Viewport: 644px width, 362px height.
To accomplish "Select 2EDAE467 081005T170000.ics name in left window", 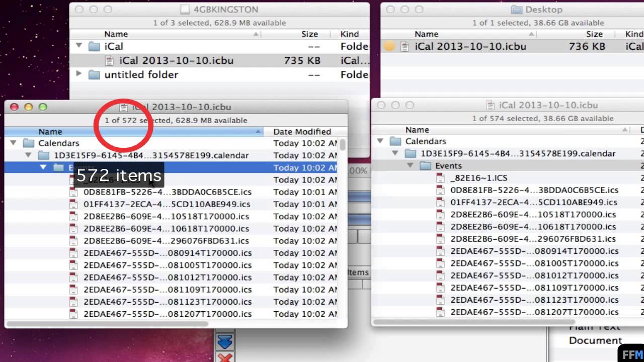I will [x=168, y=265].
